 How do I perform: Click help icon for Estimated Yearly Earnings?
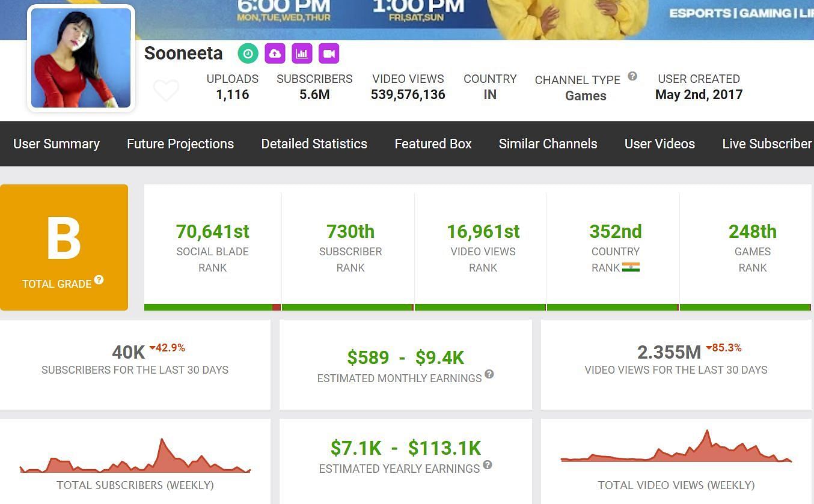tap(488, 464)
